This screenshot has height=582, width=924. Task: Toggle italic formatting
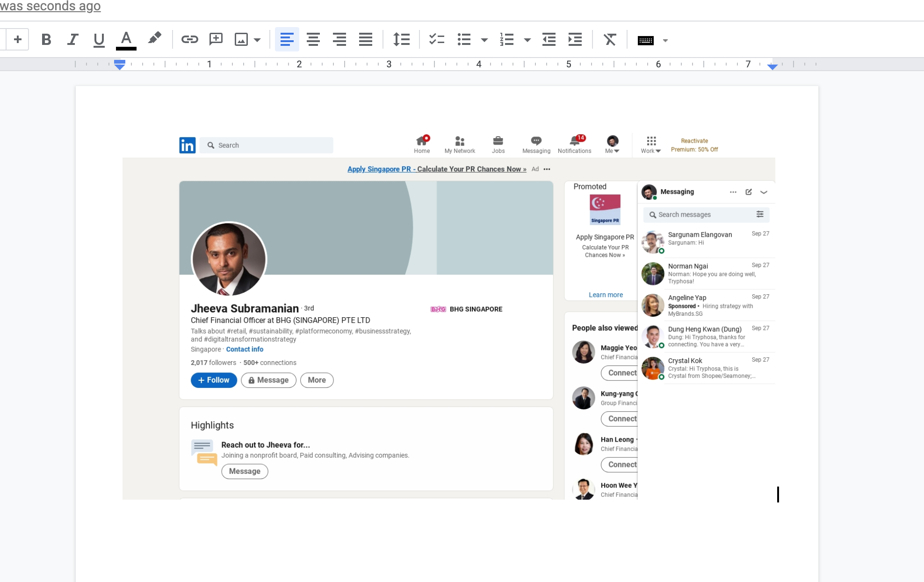72,40
